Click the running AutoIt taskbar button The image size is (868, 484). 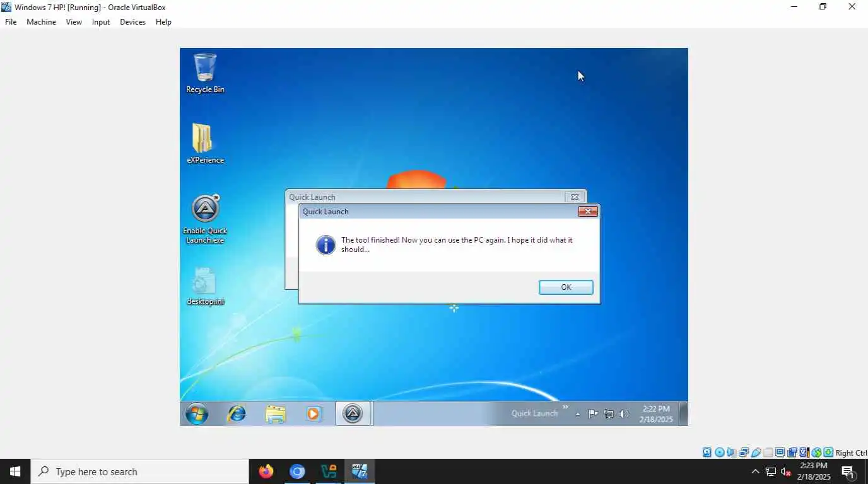(x=353, y=414)
